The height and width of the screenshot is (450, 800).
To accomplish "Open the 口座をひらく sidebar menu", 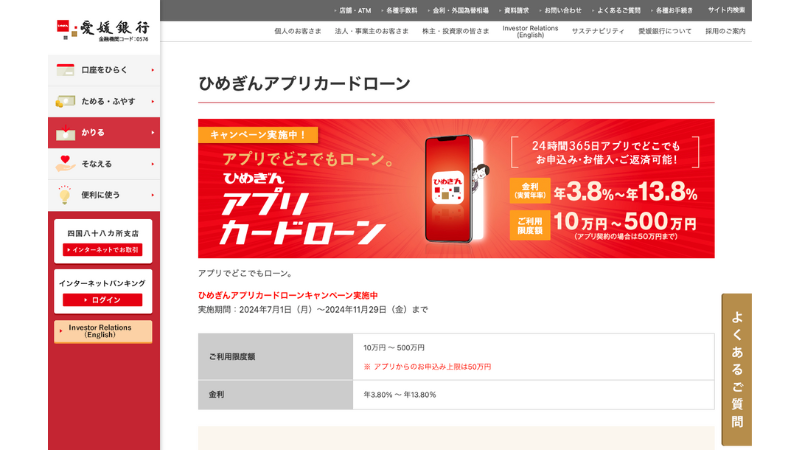I will pyautogui.click(x=104, y=70).
